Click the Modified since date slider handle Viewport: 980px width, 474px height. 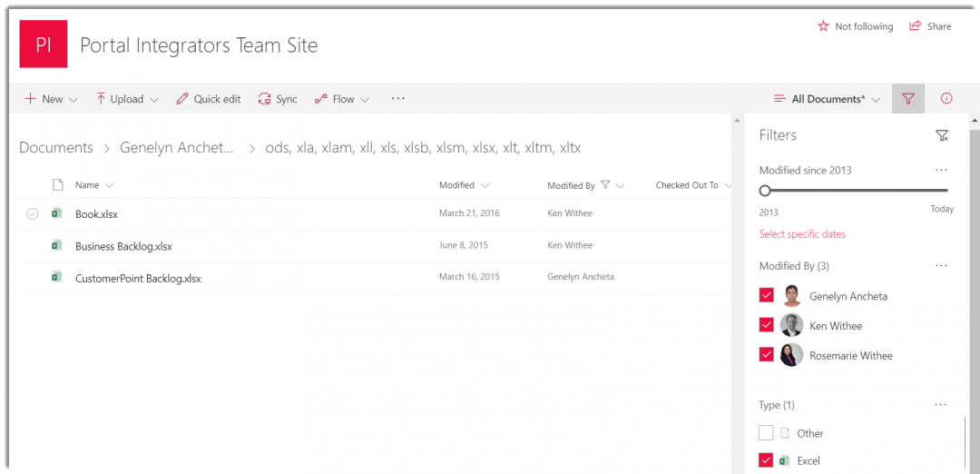pos(765,191)
